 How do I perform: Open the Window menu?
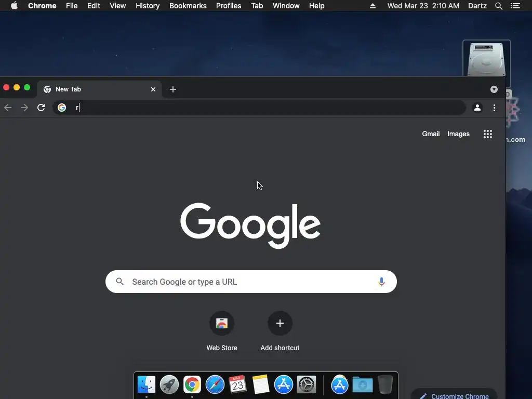click(286, 6)
